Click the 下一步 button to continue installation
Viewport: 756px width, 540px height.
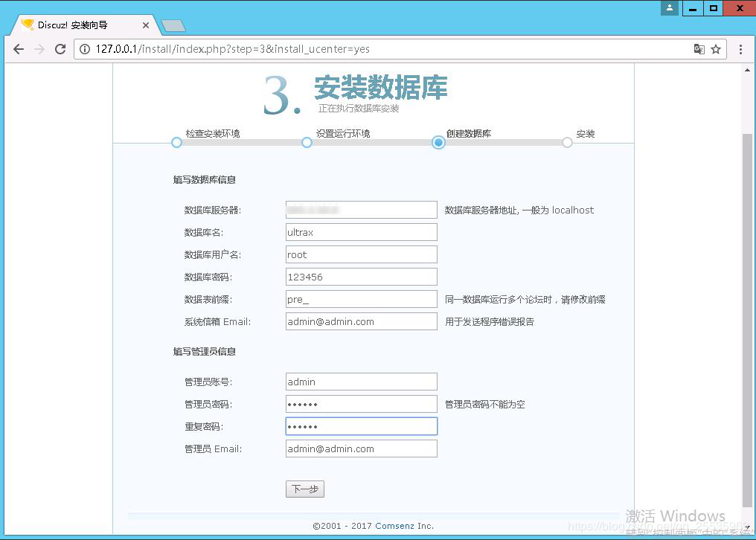coord(304,489)
